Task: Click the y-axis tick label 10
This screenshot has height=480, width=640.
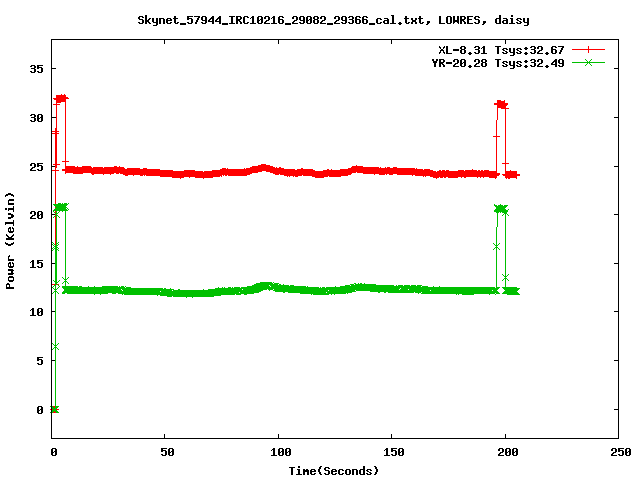Action: [x=36, y=312]
